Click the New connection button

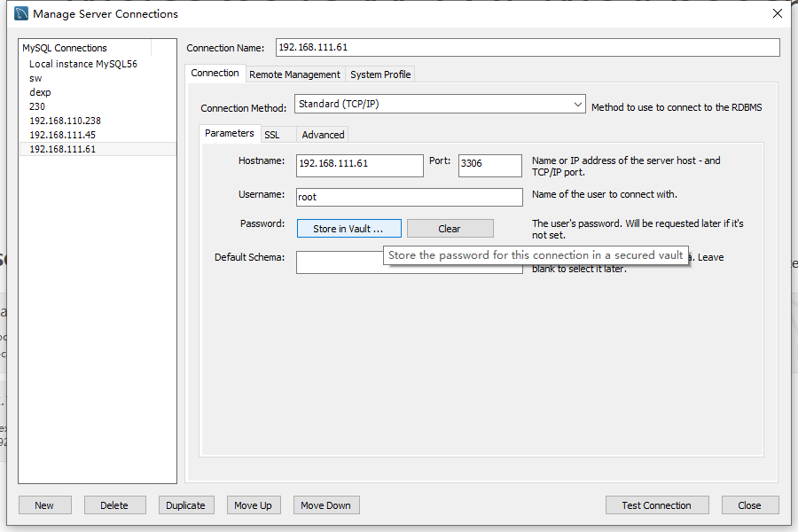click(45, 505)
